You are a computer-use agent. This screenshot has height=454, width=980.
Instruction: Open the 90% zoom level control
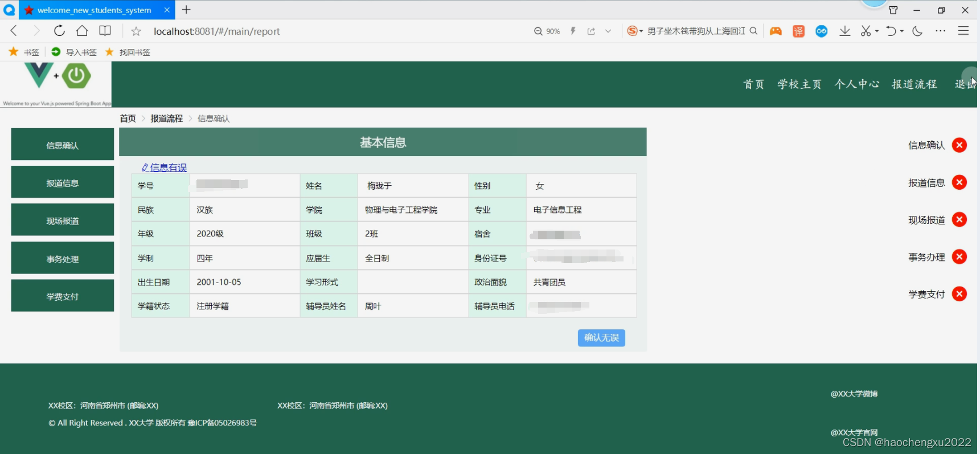pyautogui.click(x=547, y=31)
